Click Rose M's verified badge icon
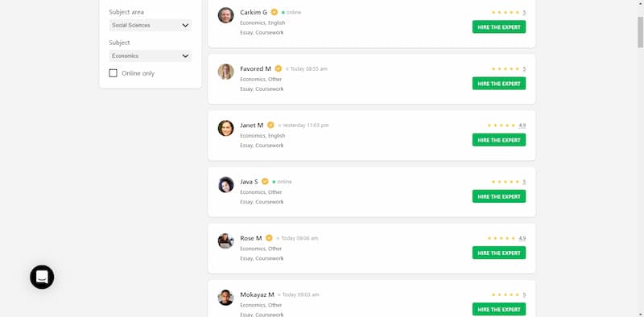Image resolution: width=644 pixels, height=317 pixels. pos(269,238)
